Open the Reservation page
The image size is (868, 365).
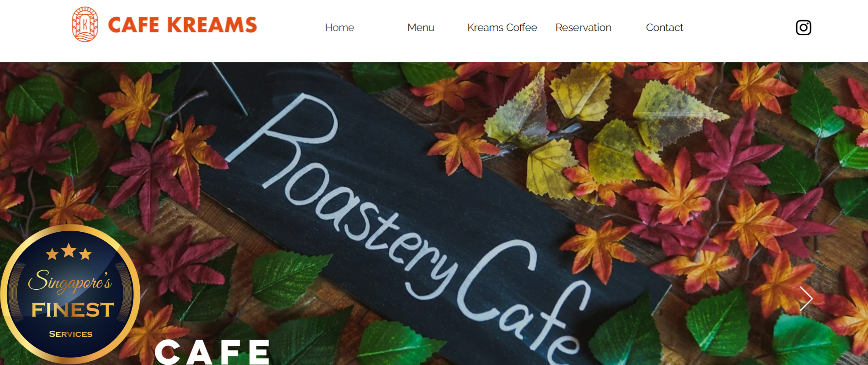point(583,27)
